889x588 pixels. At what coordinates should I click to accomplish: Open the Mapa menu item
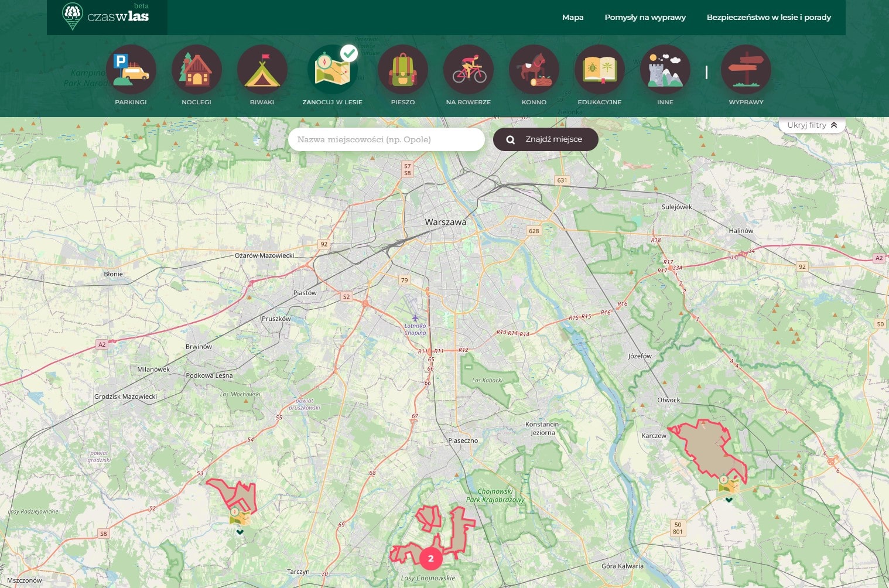573,18
